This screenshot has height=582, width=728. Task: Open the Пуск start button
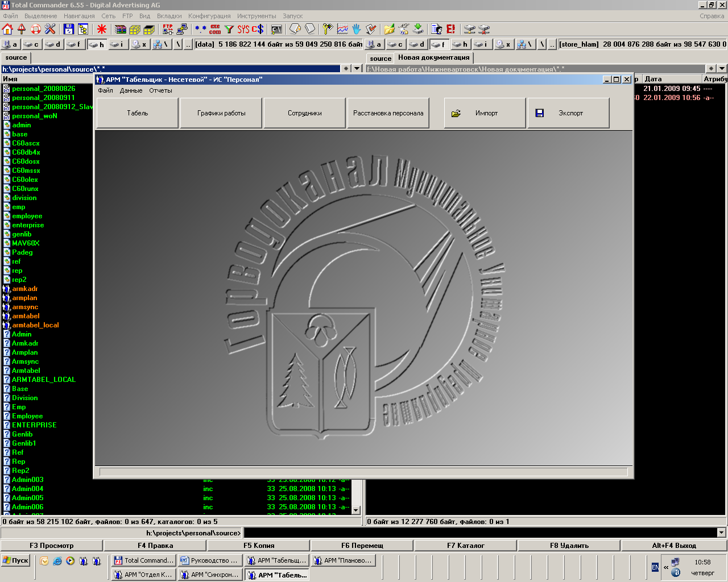click(15, 560)
